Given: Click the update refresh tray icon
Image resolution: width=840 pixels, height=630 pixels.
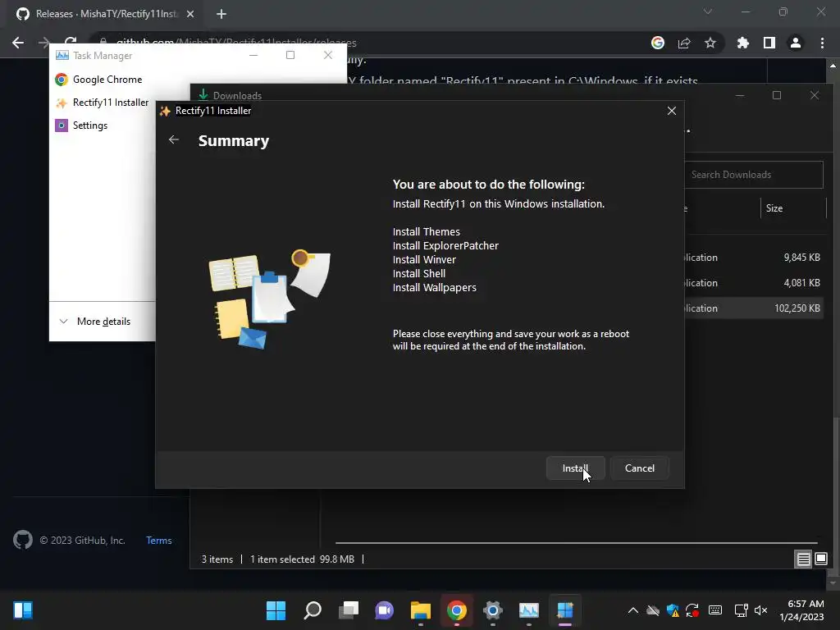Looking at the screenshot, I should coord(692,610).
